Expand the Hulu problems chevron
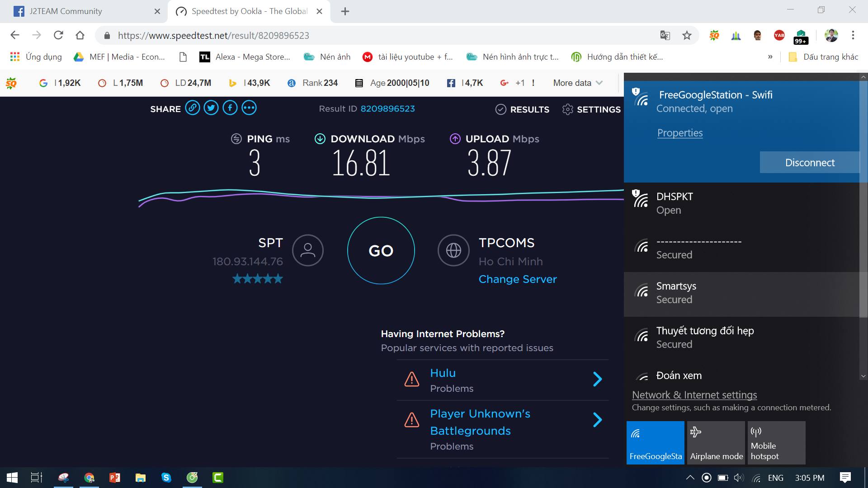Viewport: 868px width, 488px height. [597, 379]
